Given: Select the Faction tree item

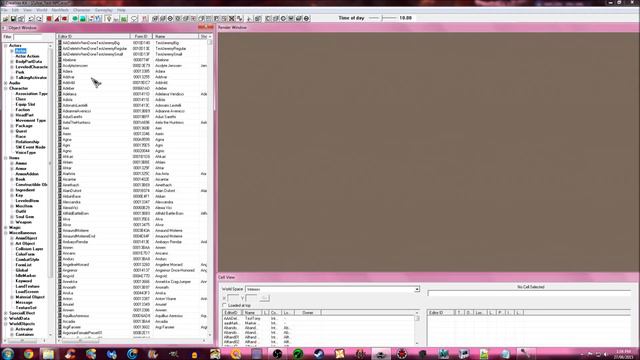Looking at the screenshot, I should coord(22,109).
